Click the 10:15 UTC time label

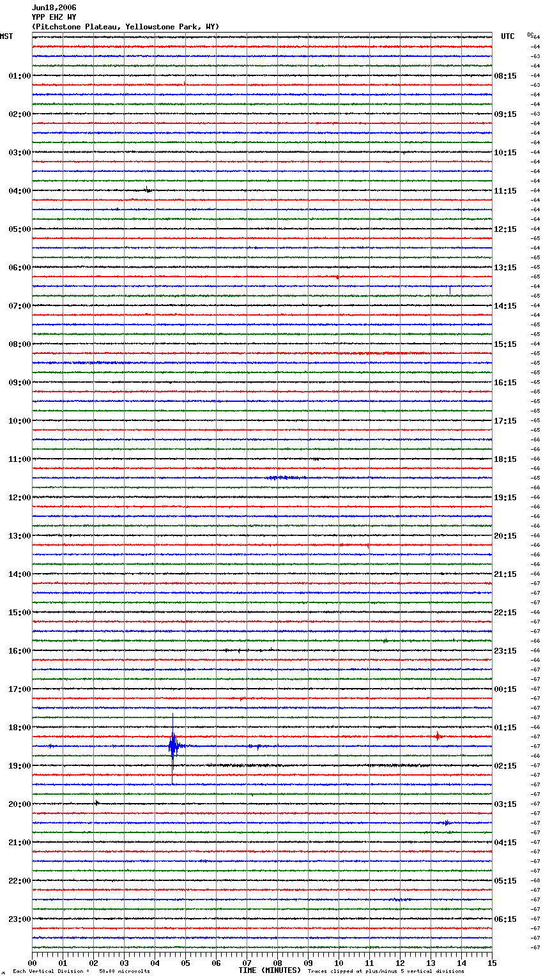(x=505, y=153)
